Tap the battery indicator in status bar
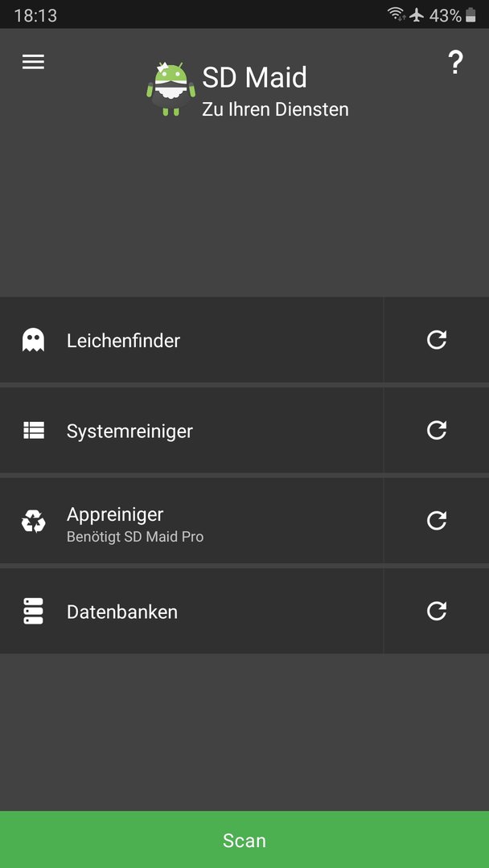This screenshot has width=489, height=868. coord(471,15)
